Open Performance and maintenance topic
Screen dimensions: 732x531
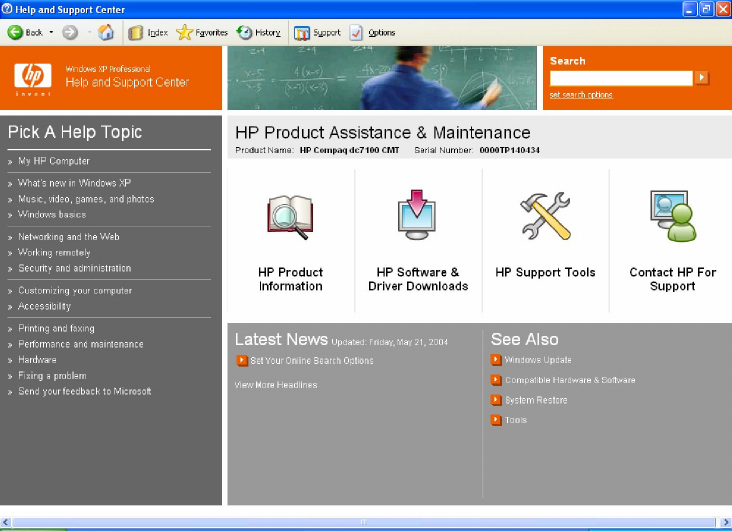click(x=81, y=344)
